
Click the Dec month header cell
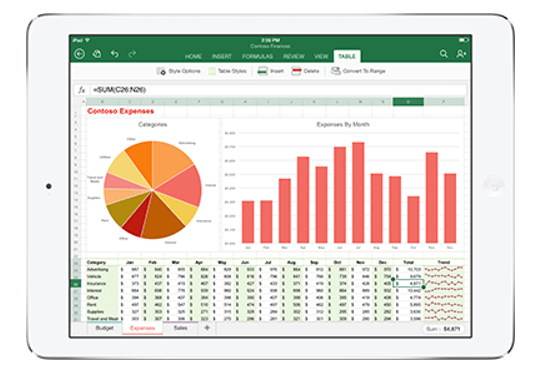[382, 262]
